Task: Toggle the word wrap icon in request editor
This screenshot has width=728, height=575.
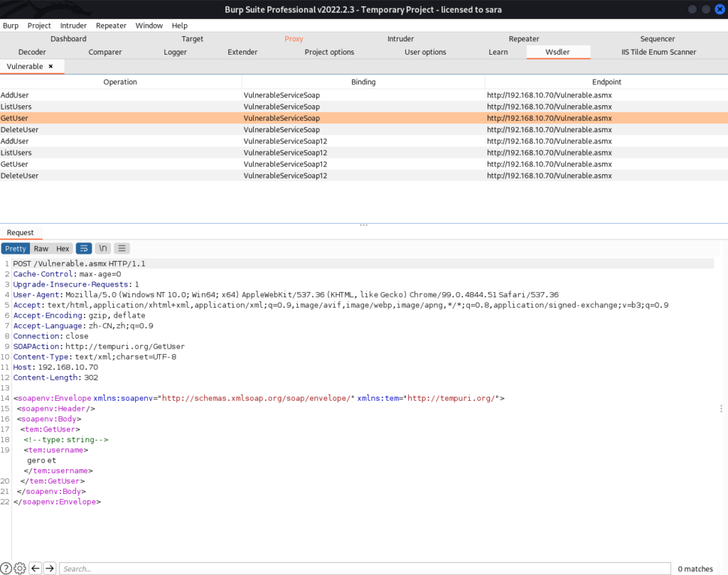Action: (x=84, y=248)
